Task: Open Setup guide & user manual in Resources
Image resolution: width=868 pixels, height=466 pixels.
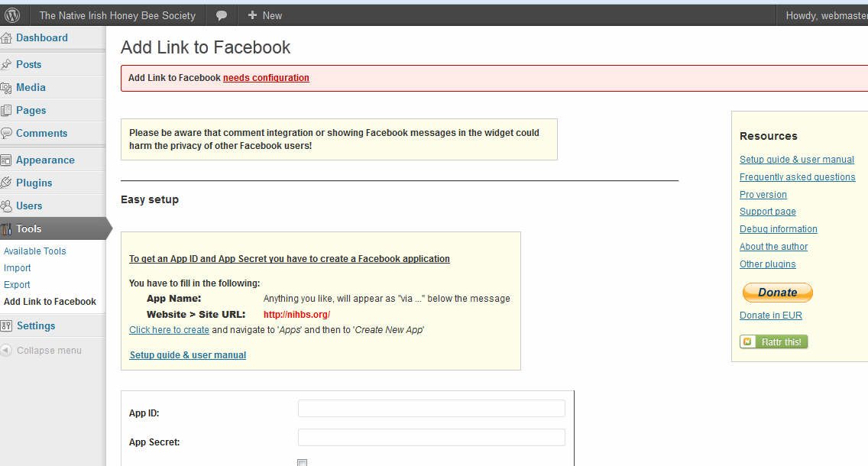Action: point(797,160)
